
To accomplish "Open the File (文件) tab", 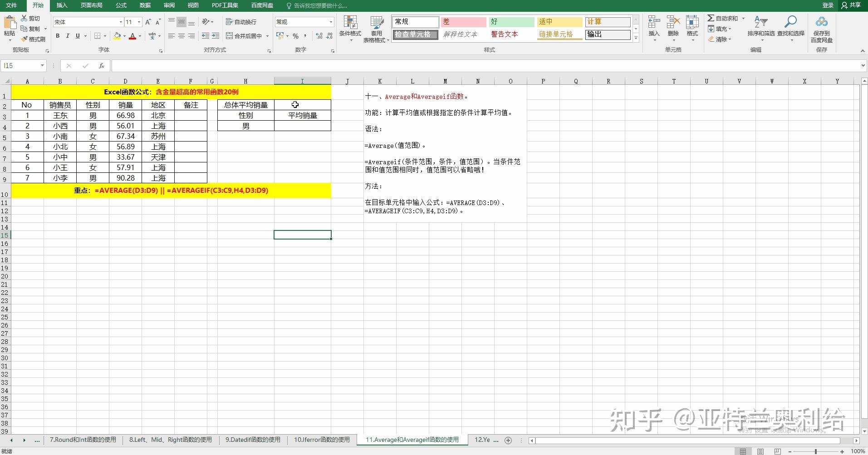I will tap(11, 5).
